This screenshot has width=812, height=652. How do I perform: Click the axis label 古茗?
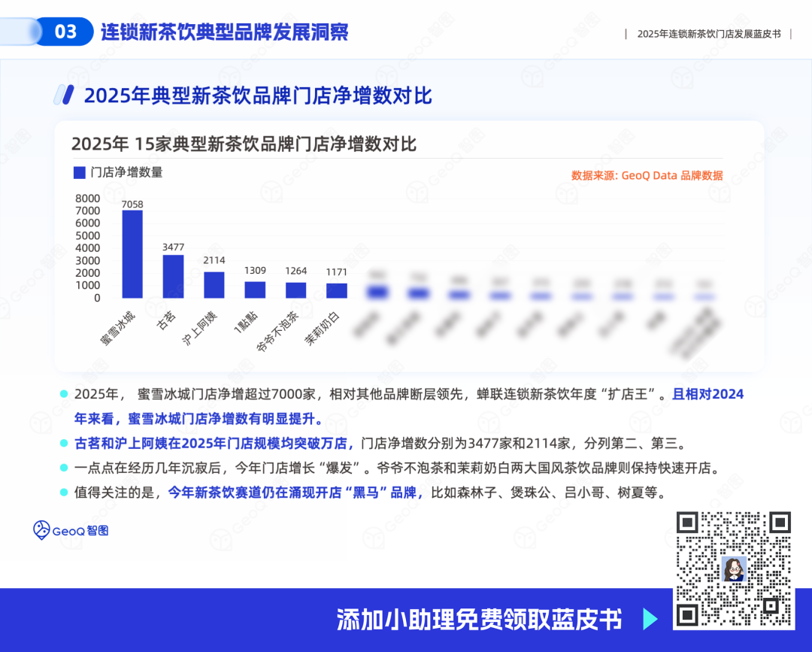pos(166,321)
